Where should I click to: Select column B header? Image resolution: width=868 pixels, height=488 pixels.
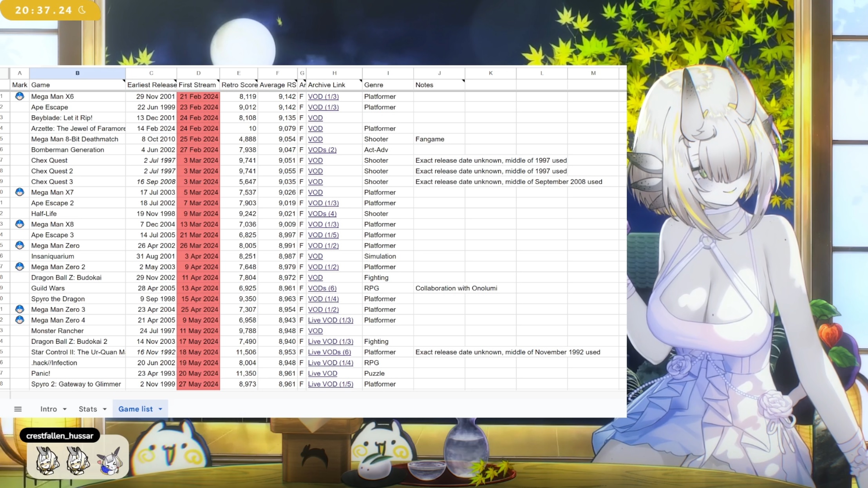click(77, 73)
